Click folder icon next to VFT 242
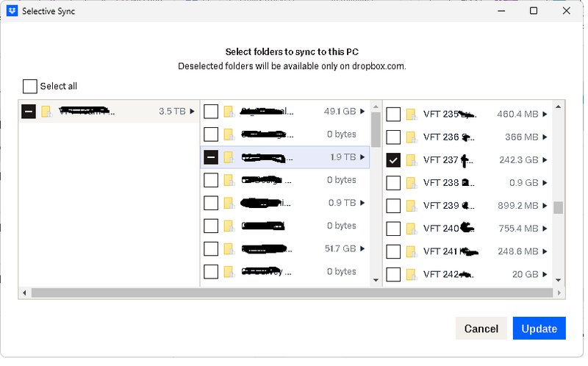 pos(412,275)
